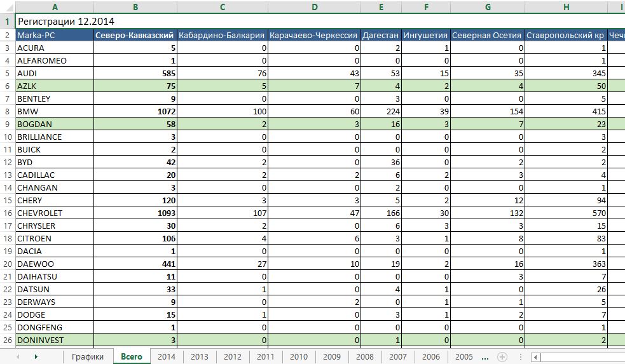Click the ACURA cell
This screenshot has height=364, width=625.
click(x=55, y=48)
